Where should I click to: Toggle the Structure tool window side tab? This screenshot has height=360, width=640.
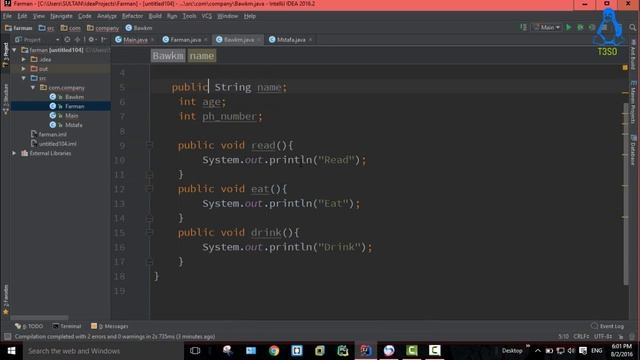tap(5, 99)
